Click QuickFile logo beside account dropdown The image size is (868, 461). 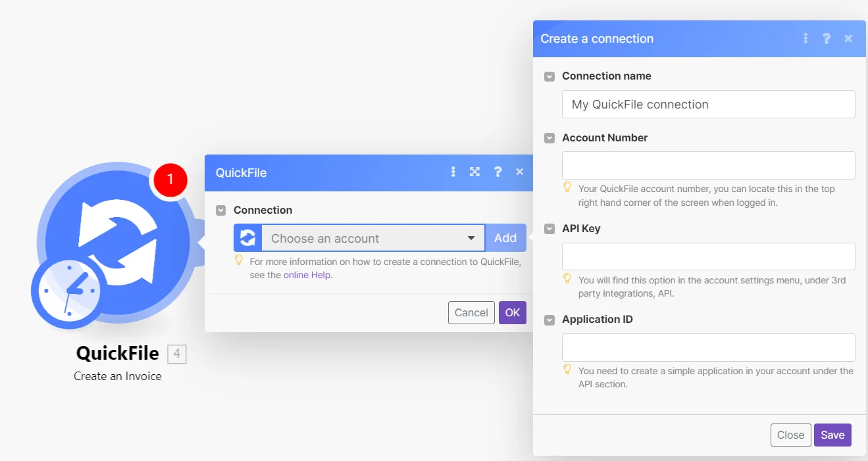(x=247, y=238)
